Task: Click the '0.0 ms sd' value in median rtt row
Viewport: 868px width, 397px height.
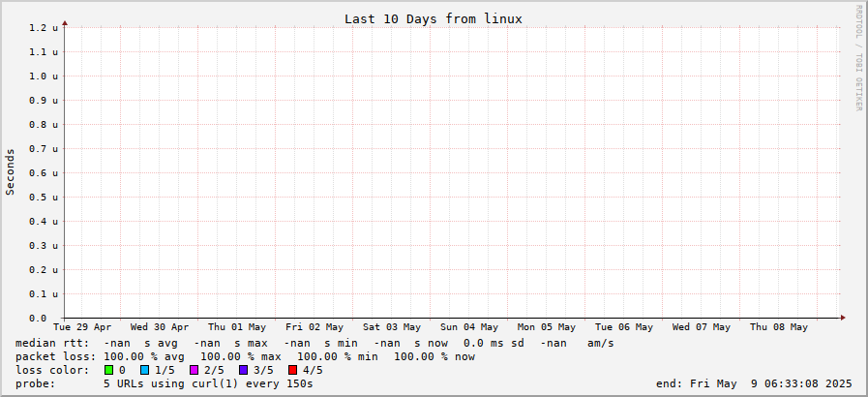Action: pyautogui.click(x=494, y=344)
